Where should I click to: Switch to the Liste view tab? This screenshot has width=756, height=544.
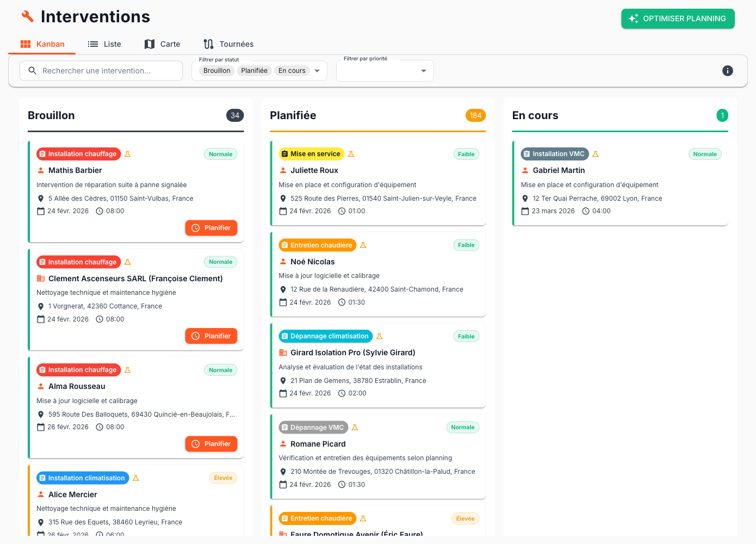[x=104, y=44]
